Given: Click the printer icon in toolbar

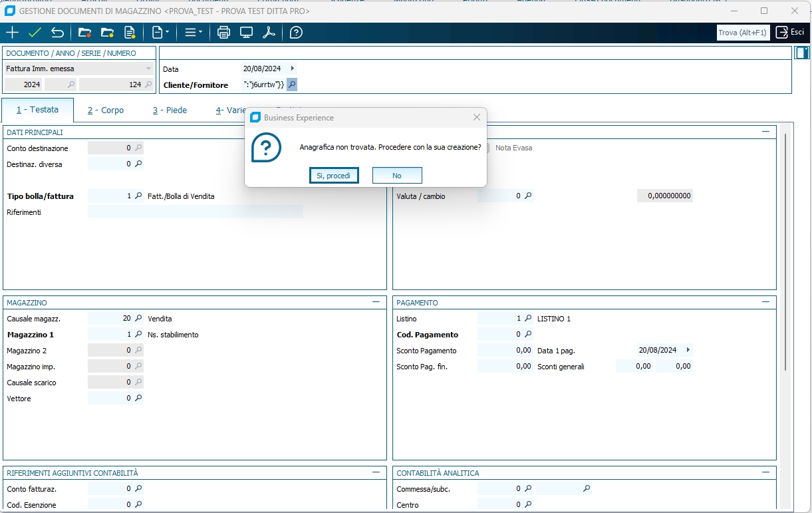Looking at the screenshot, I should (224, 33).
